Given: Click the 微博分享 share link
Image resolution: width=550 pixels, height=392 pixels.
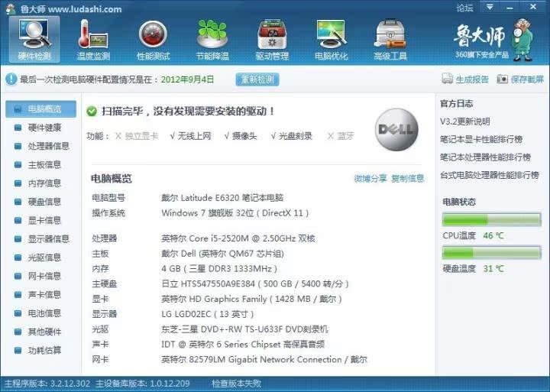Looking at the screenshot, I should [x=370, y=179].
